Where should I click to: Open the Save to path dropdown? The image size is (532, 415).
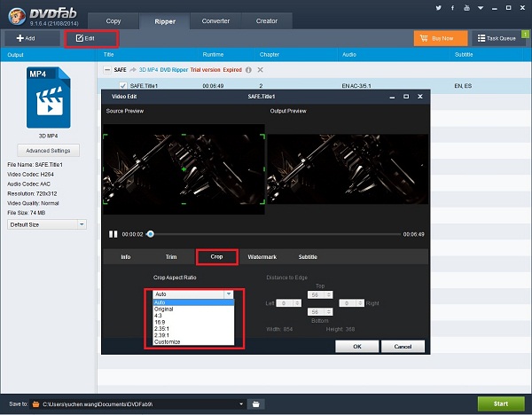(x=241, y=403)
